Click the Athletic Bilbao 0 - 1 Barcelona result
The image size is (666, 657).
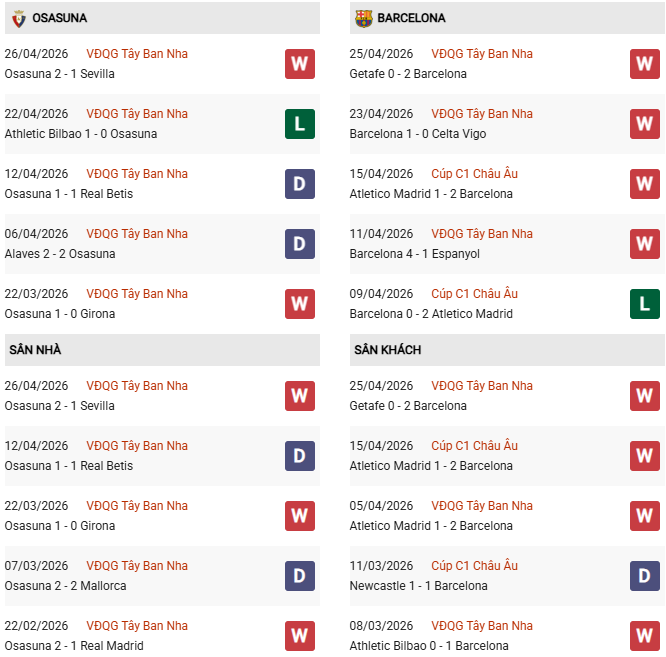(429, 646)
